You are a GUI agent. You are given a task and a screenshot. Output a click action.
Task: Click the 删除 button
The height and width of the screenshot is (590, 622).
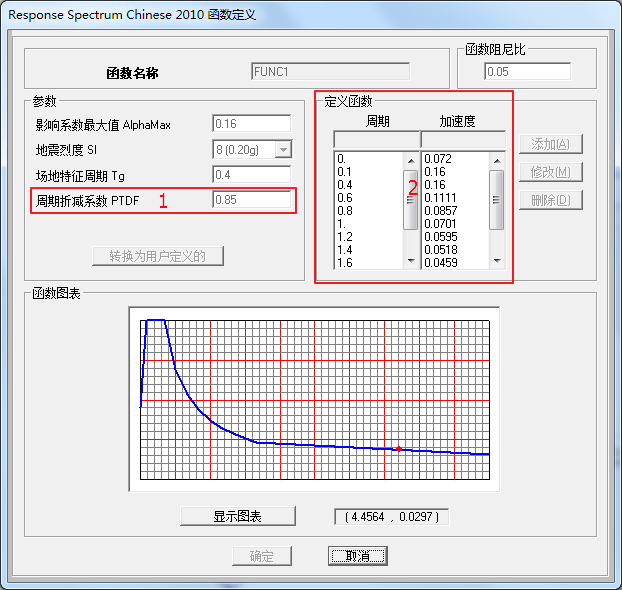(x=550, y=200)
